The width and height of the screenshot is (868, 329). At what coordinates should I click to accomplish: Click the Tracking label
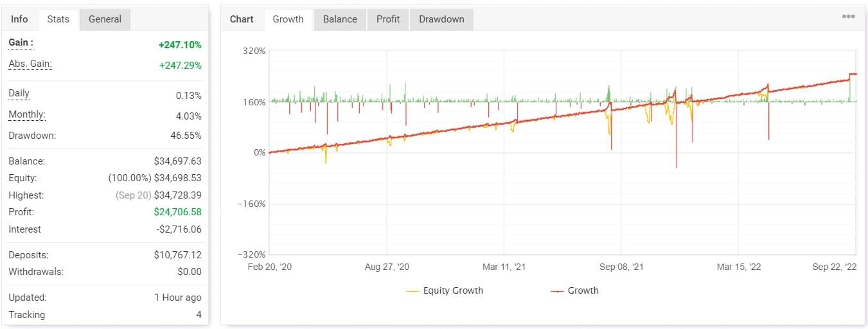coord(26,315)
